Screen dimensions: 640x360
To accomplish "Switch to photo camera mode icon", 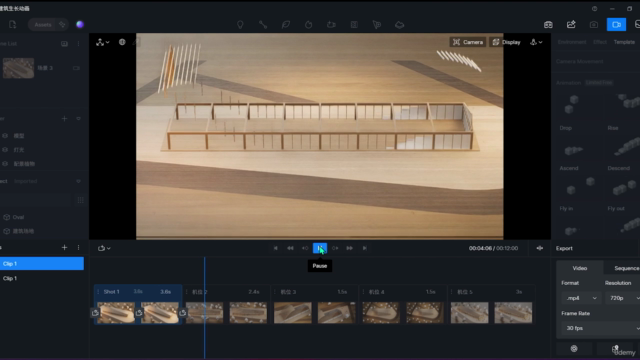I will [x=594, y=24].
